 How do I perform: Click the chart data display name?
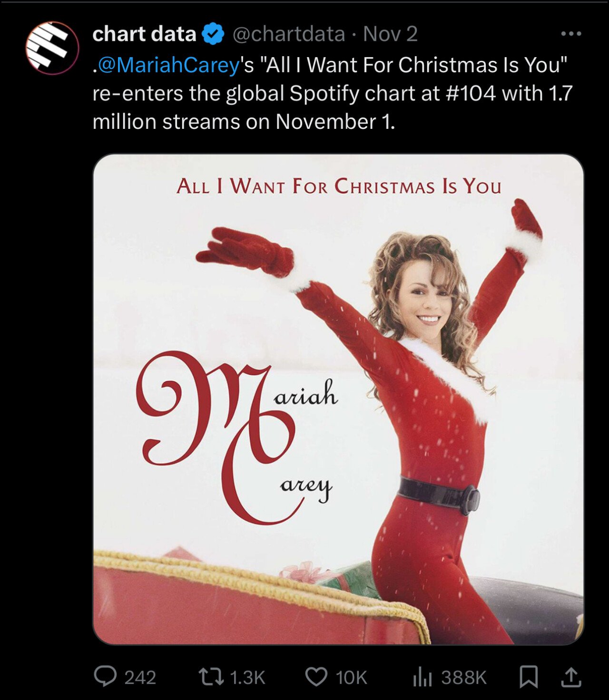[144, 34]
